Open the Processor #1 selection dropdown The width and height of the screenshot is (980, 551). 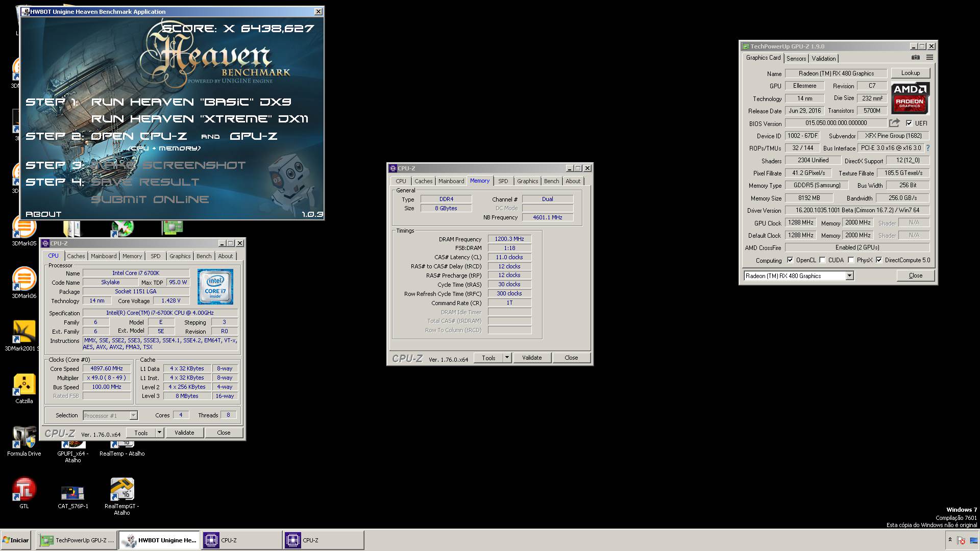click(133, 415)
